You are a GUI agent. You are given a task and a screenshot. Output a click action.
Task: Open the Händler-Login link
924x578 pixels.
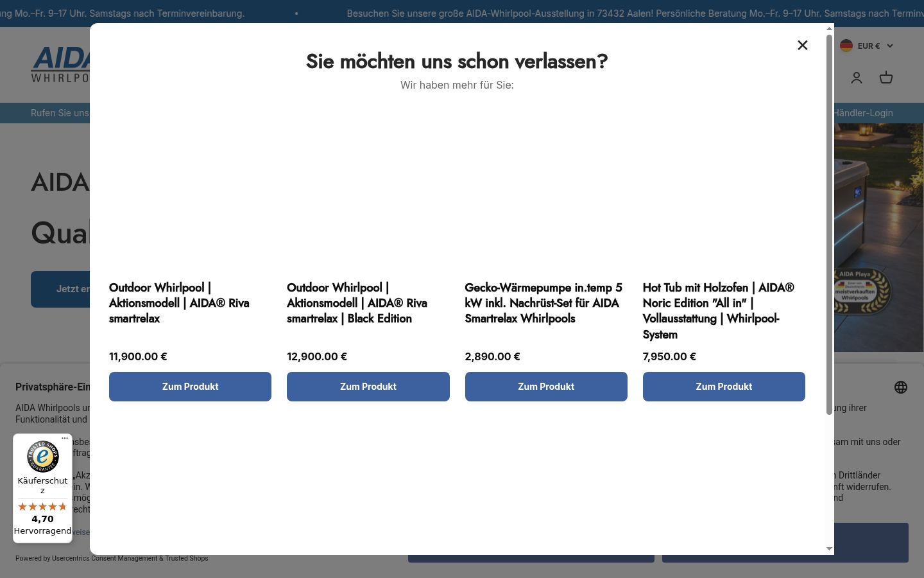863,113
